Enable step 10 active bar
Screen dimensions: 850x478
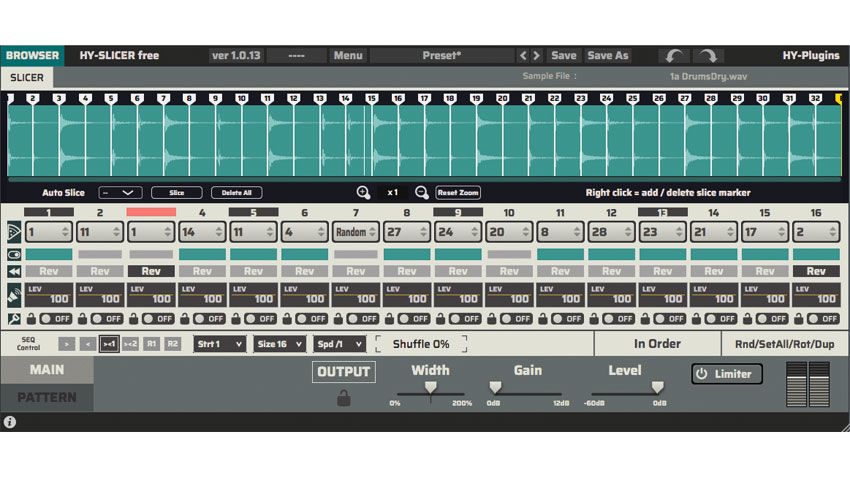click(x=509, y=254)
